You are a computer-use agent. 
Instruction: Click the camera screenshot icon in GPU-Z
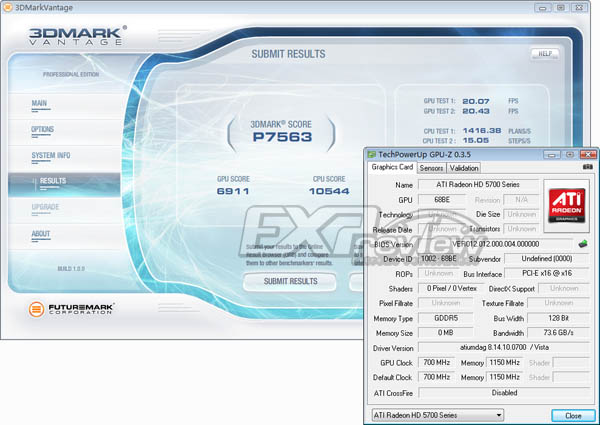point(588,167)
